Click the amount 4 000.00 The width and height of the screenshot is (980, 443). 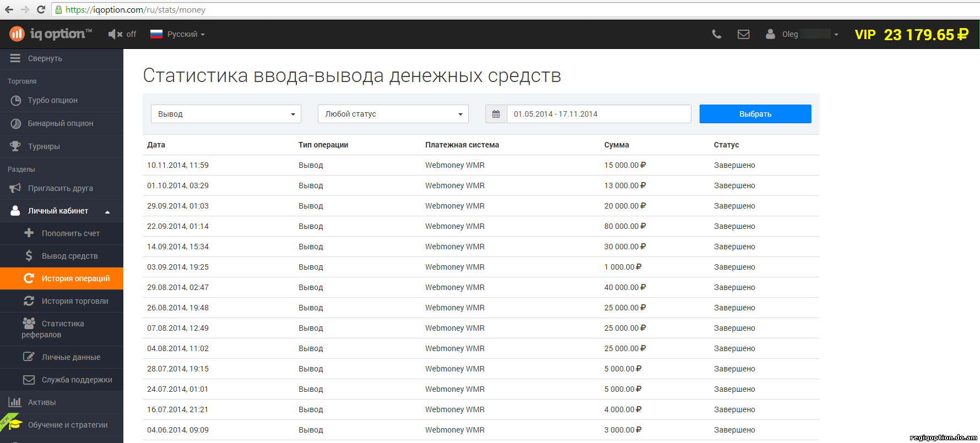622,409
